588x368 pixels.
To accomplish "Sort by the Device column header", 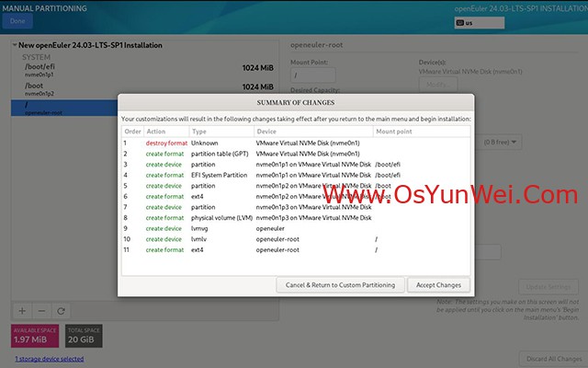I will 313,132.
